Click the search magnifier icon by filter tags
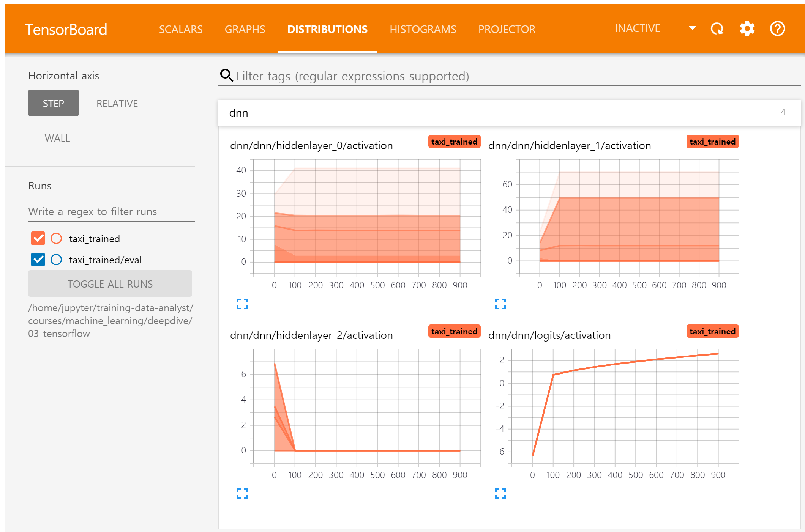805x532 pixels. pos(227,76)
